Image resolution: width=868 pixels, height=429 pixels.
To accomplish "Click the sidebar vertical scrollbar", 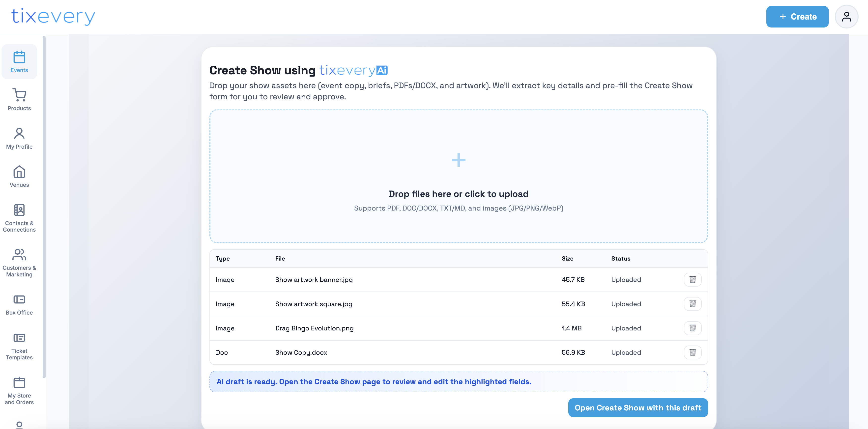I will pyautogui.click(x=44, y=207).
